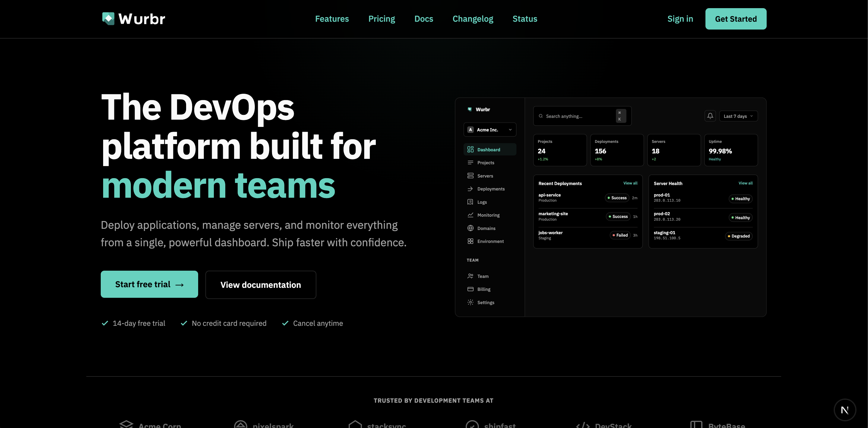
Task: Open the Features nav link
Action: point(332,19)
